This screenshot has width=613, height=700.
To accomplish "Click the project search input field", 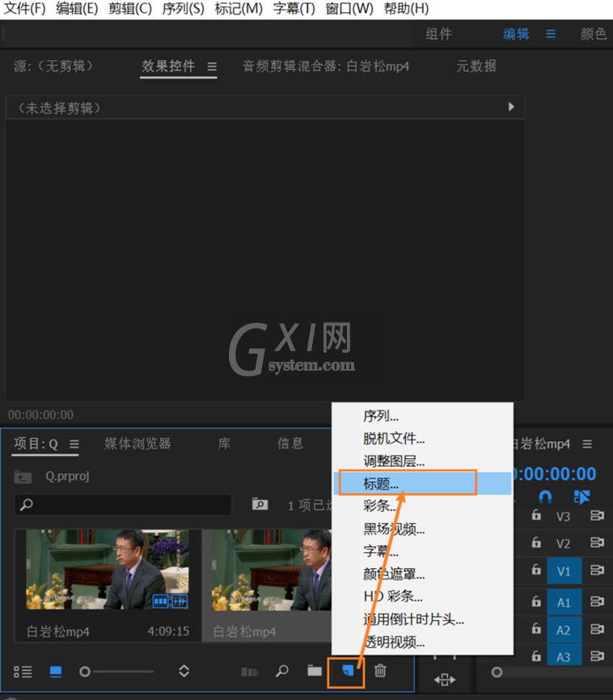I will tap(123, 504).
